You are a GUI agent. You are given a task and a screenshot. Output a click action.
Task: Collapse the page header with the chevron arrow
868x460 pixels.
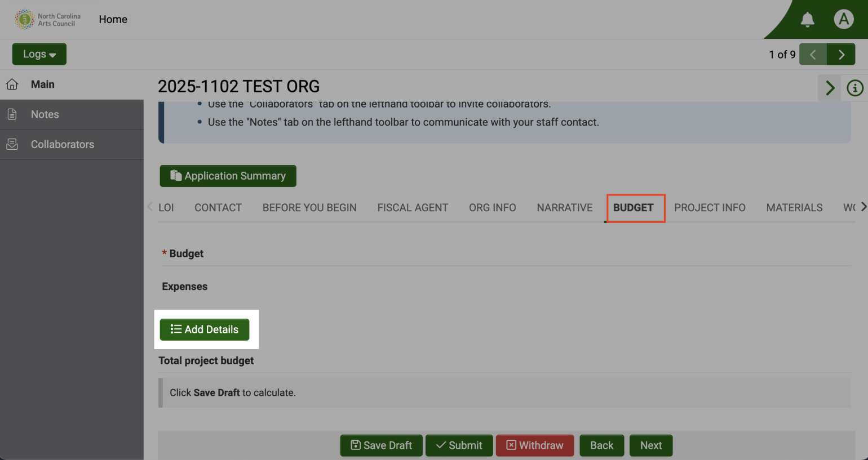[x=829, y=88]
